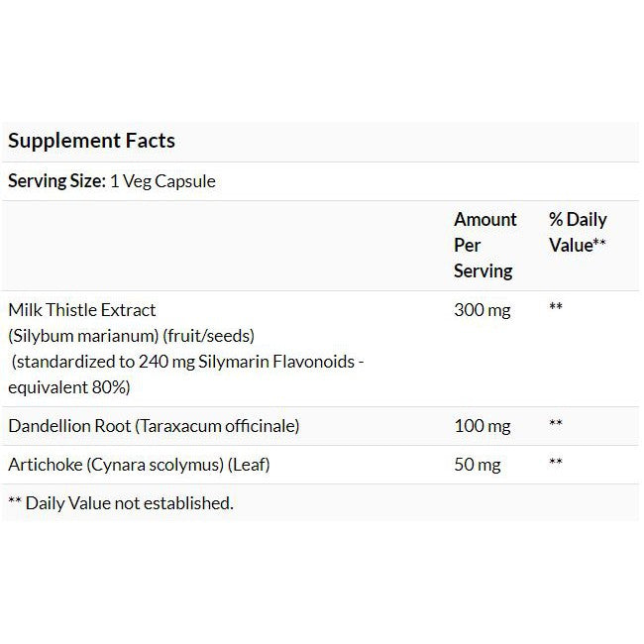Select the 300 mg amount value
644x644 pixels.
(x=482, y=310)
